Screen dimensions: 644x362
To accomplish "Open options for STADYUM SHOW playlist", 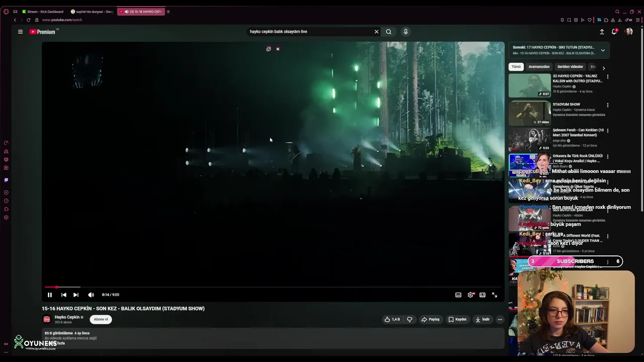I will click(608, 105).
